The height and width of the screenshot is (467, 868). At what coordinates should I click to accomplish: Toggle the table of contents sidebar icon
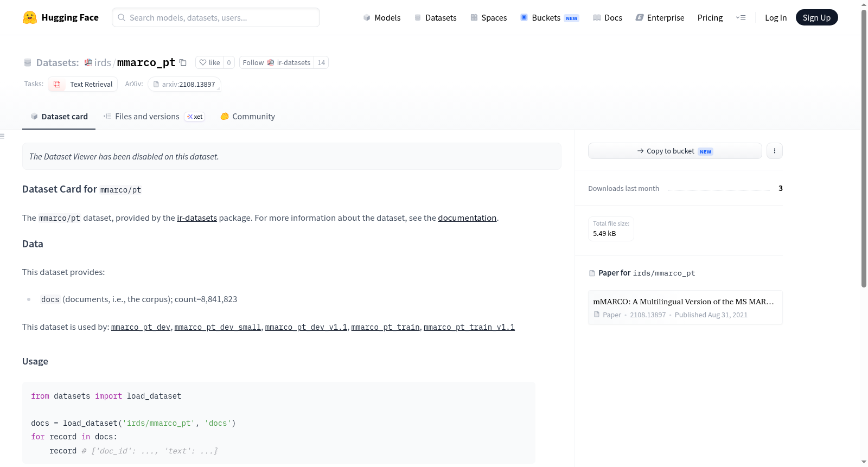2,136
